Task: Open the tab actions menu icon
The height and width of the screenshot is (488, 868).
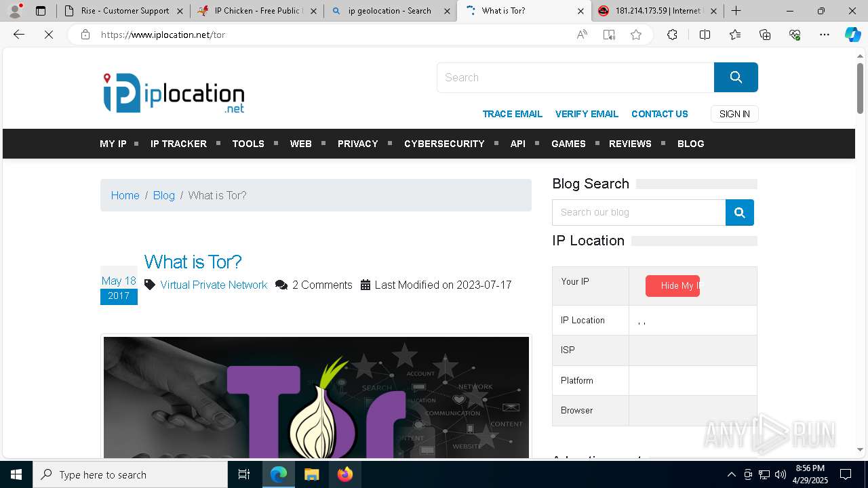Action: coord(41,11)
